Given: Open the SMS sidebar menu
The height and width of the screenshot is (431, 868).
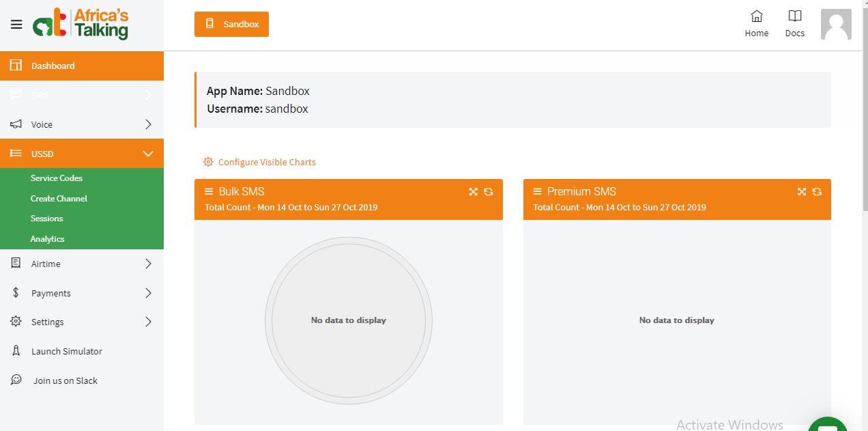Looking at the screenshot, I should click(x=82, y=95).
